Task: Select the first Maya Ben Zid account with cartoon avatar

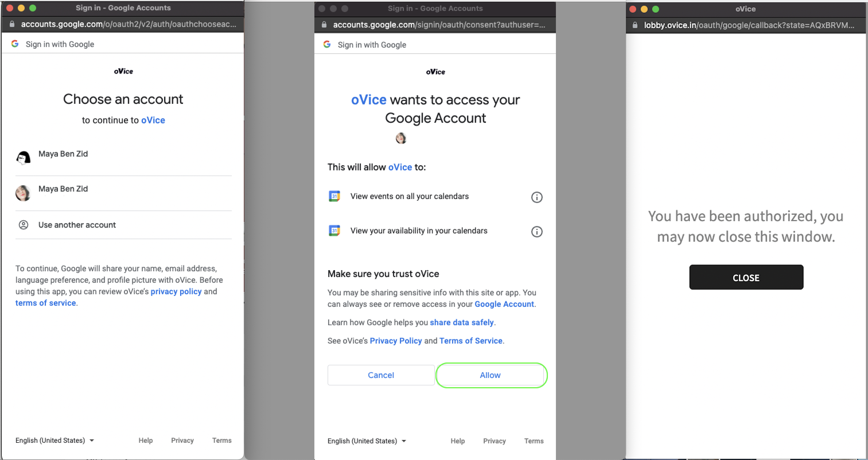Action: point(123,158)
